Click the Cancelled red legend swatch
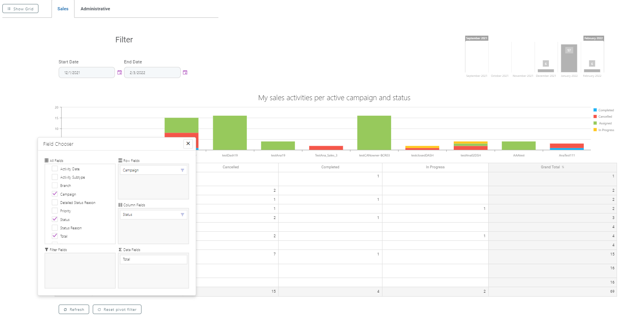644x320 pixels. coord(595,117)
